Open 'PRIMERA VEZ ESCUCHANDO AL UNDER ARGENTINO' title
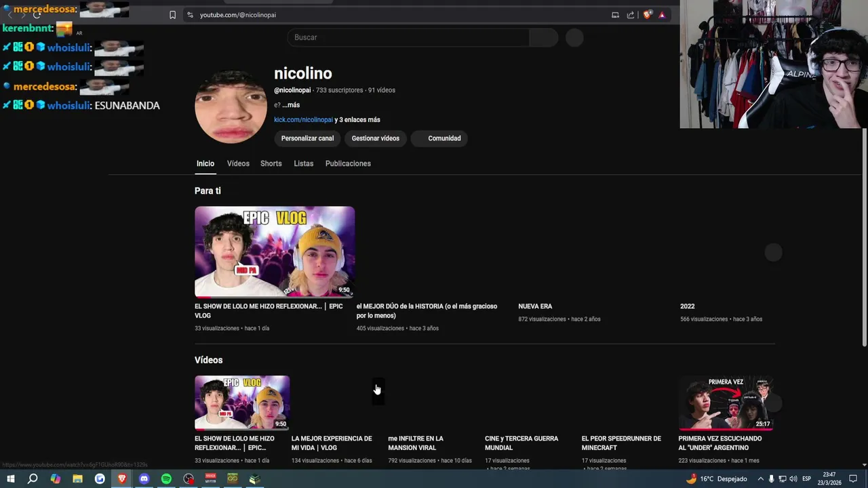The image size is (868, 488). [x=720, y=443]
